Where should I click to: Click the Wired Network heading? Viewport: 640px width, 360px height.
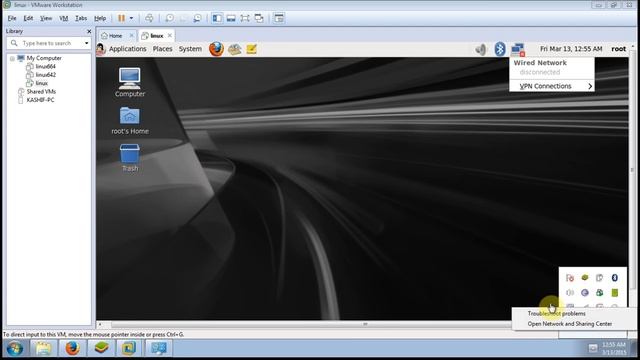pos(540,63)
